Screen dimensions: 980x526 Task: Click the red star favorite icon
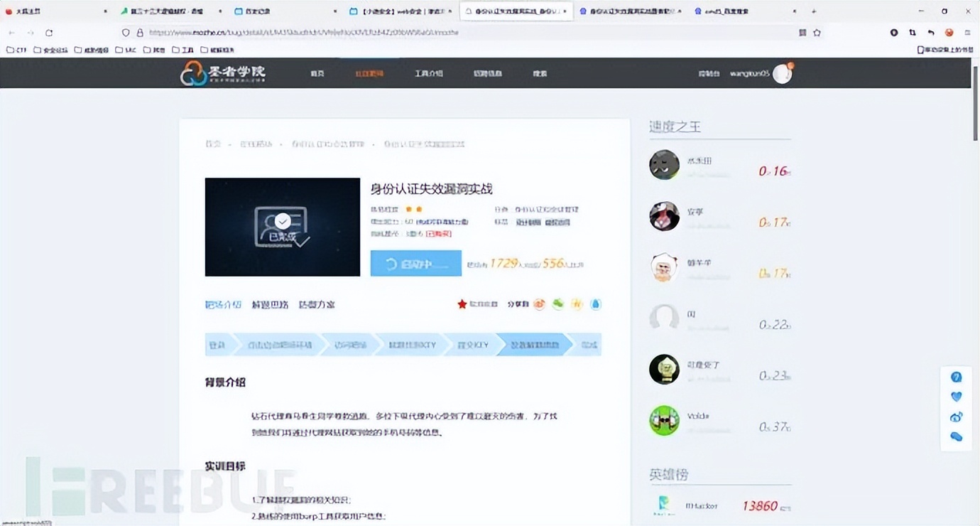(462, 304)
